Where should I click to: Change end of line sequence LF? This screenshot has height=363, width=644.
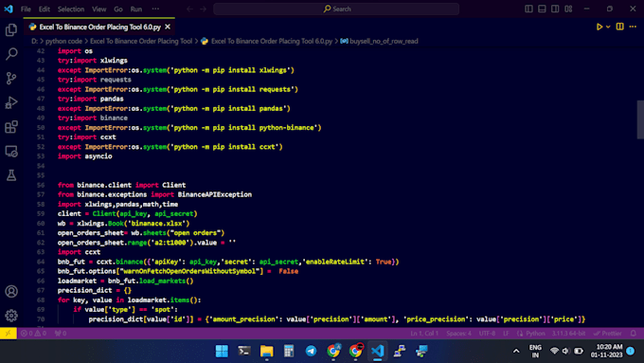506,334
